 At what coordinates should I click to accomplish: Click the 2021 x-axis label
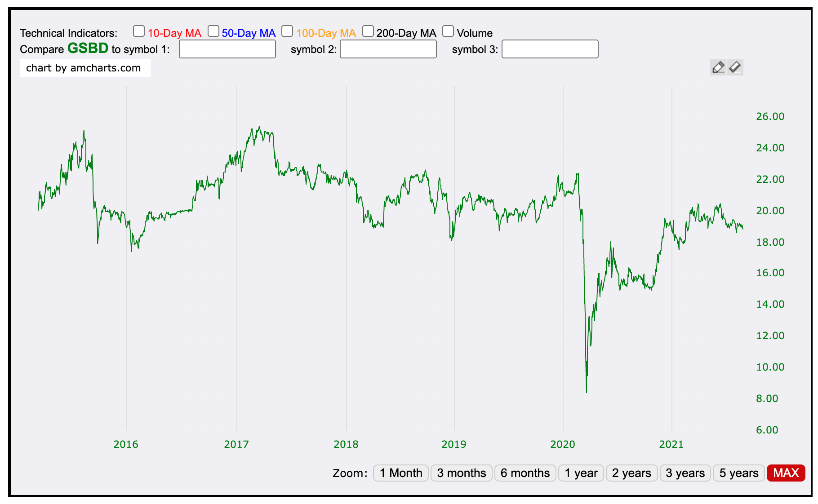click(x=671, y=444)
